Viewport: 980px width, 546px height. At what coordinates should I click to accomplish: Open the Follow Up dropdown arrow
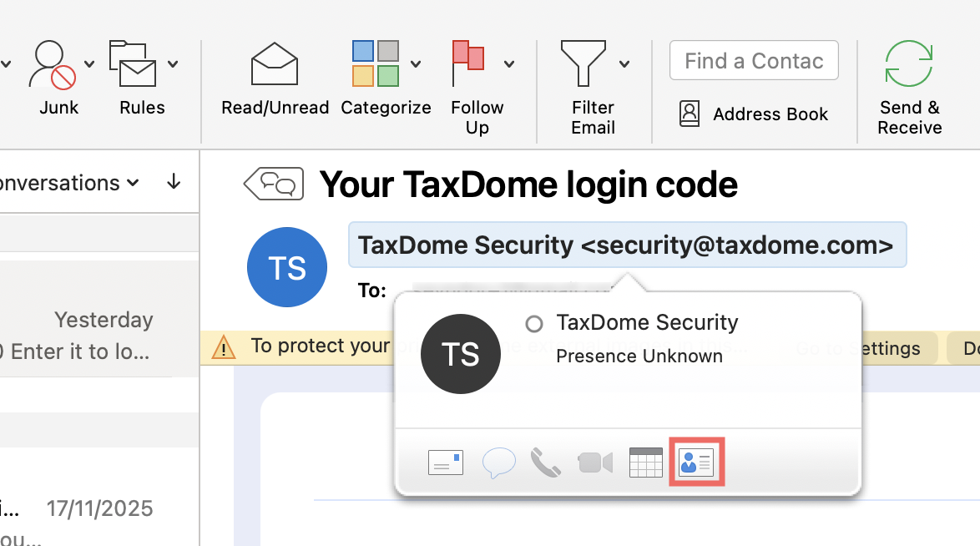tap(509, 64)
